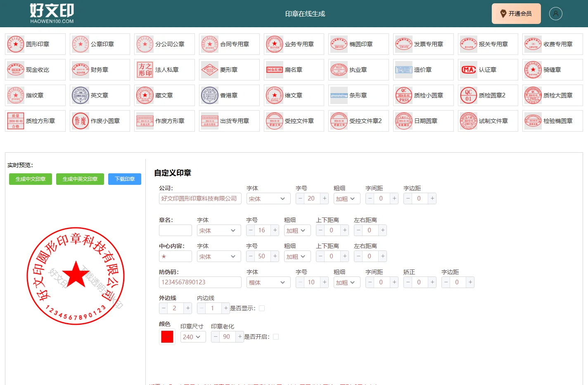Enable the 印章老化 是否开启 checkbox
Image resolution: width=588 pixels, height=385 pixels.
click(276, 337)
